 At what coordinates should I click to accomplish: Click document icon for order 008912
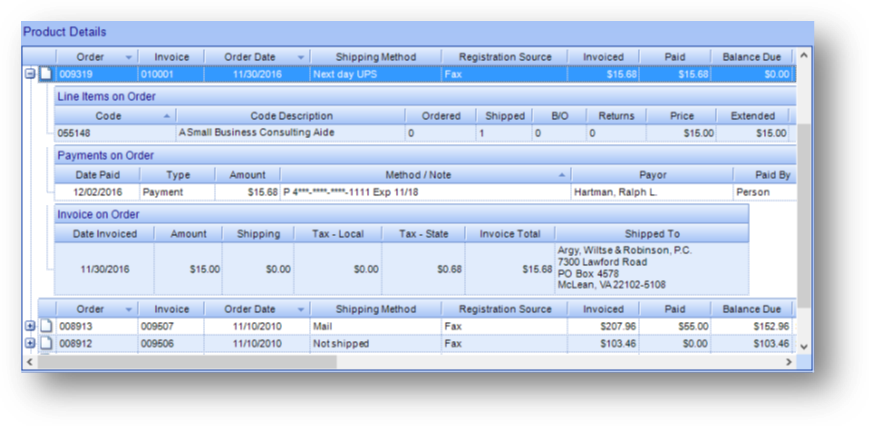tap(45, 343)
